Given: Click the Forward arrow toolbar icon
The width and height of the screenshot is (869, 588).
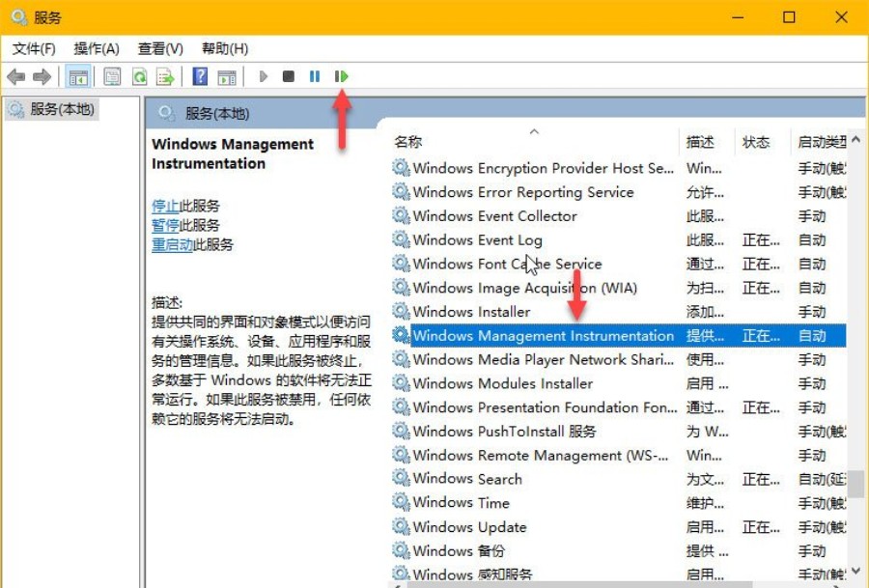Looking at the screenshot, I should click(42, 76).
